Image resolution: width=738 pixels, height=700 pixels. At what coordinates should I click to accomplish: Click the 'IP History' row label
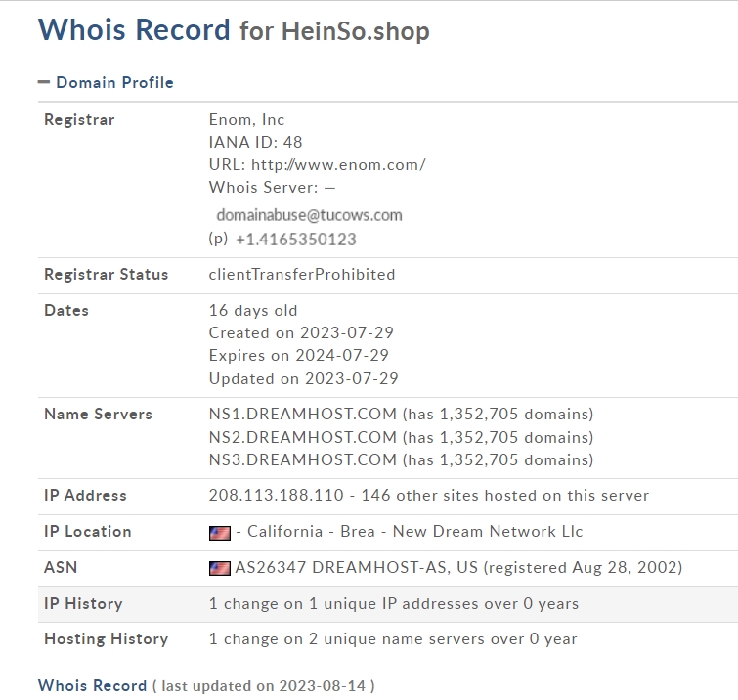coord(83,604)
